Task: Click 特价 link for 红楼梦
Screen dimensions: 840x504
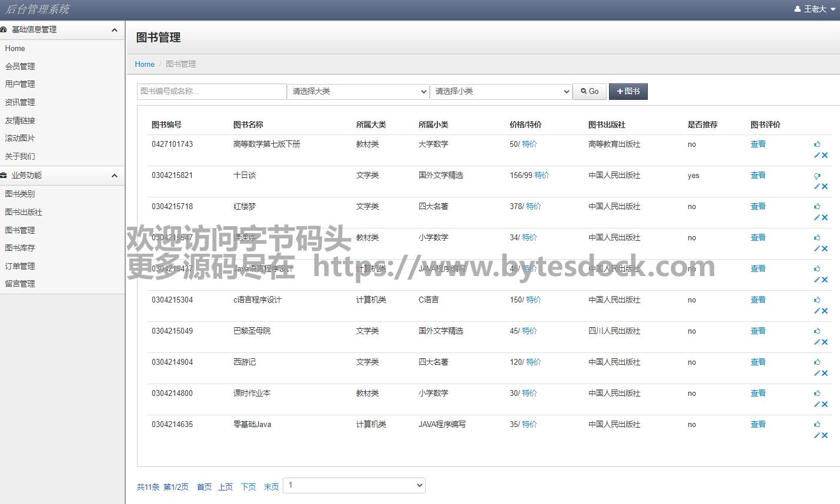Action: 533,206
